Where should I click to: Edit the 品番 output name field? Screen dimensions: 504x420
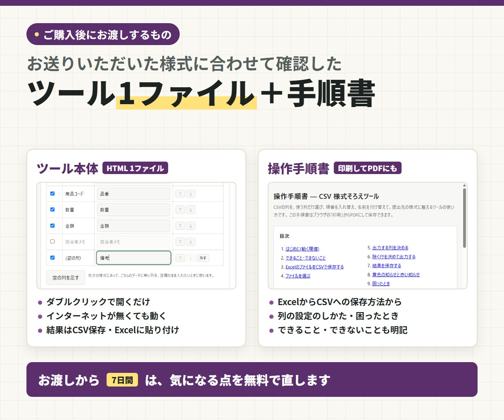tap(133, 194)
